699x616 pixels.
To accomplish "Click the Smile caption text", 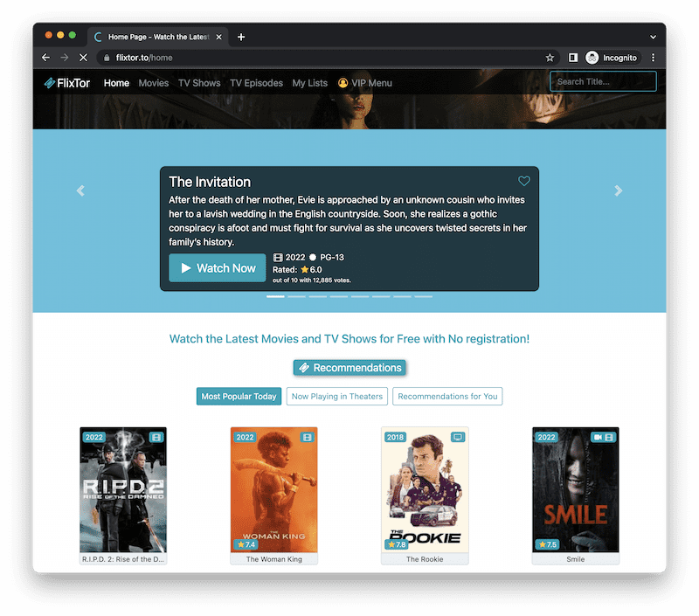I will (x=576, y=559).
